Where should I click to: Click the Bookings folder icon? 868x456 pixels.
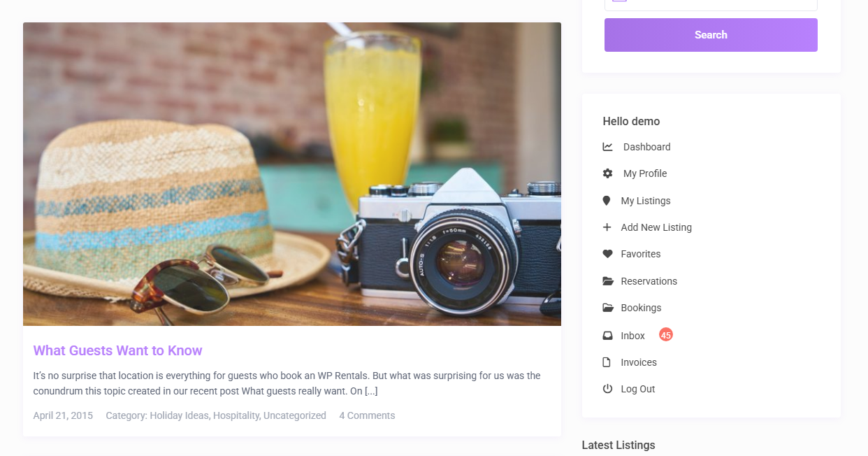[x=607, y=308]
